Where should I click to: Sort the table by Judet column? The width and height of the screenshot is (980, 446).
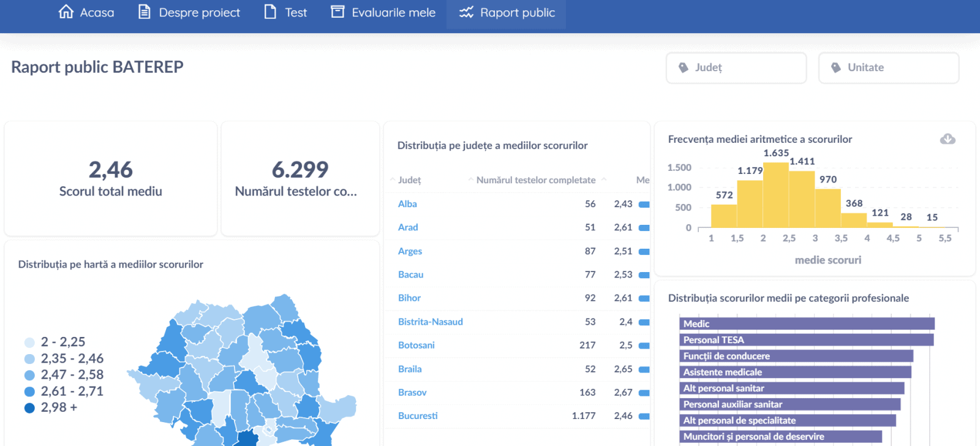pos(409,180)
